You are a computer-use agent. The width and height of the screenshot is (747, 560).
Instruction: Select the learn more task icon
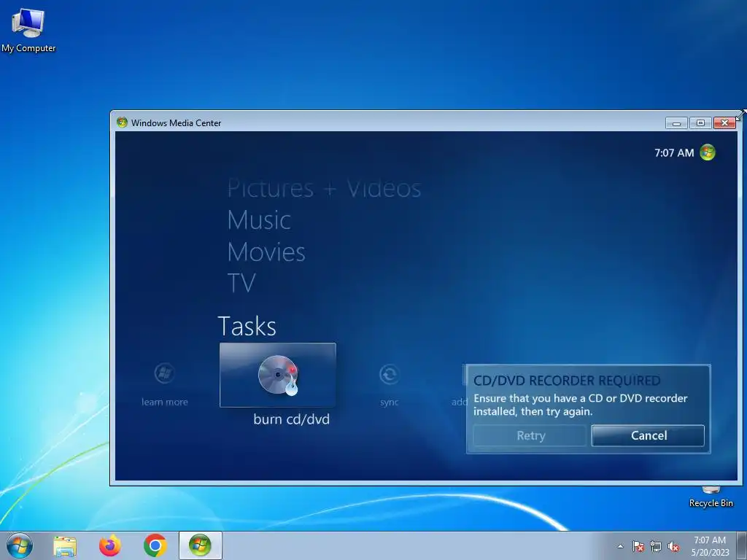[164, 374]
